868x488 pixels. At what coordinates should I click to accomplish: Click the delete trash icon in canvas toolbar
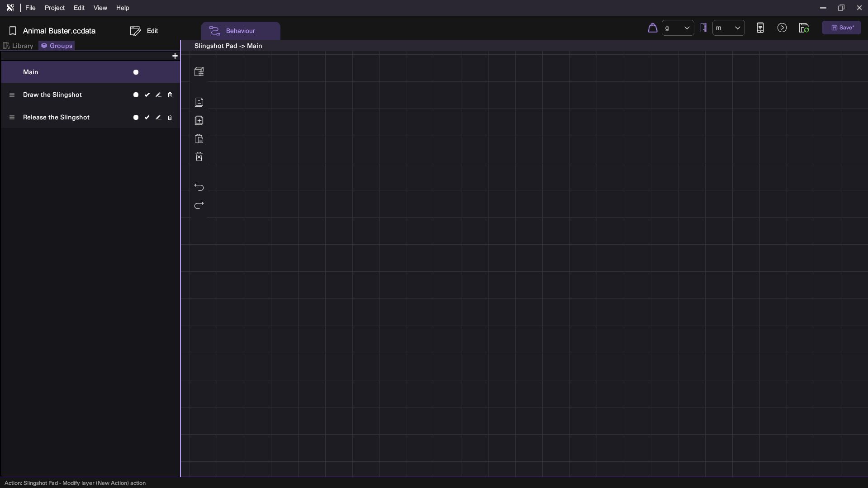click(x=199, y=156)
